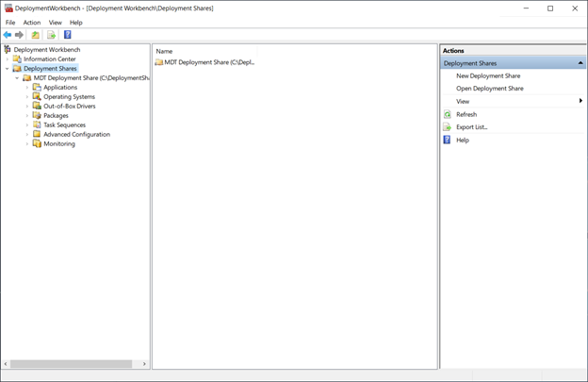Click the Deployment Shares folder icon in tree

[x=17, y=68]
